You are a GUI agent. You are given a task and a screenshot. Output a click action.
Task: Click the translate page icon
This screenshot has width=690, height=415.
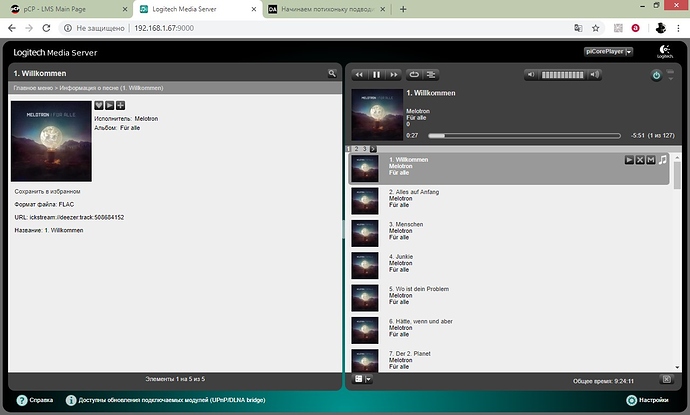point(578,28)
